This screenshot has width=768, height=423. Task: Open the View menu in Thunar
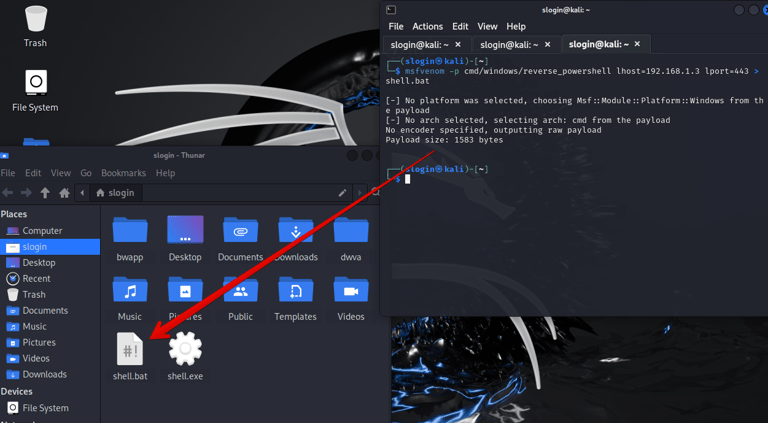tap(61, 173)
